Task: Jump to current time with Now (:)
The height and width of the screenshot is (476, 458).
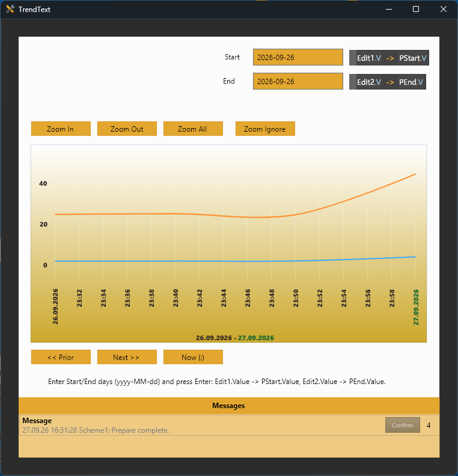Action: [x=193, y=357]
